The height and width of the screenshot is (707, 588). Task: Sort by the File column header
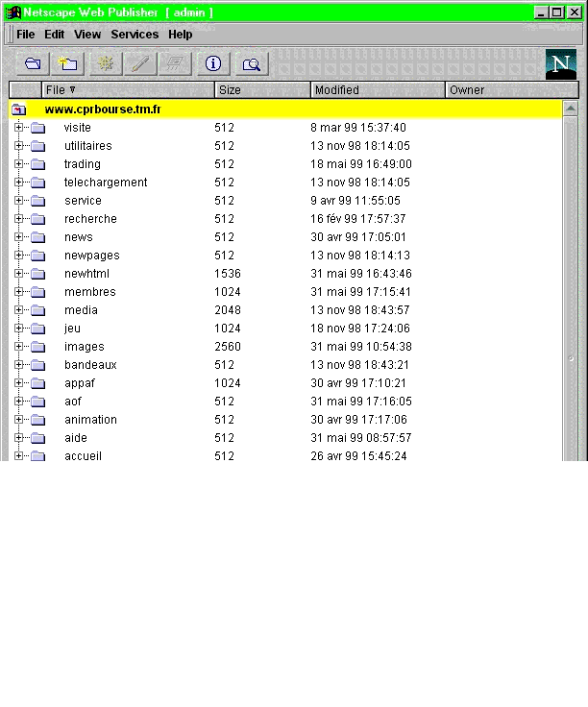coord(128,90)
